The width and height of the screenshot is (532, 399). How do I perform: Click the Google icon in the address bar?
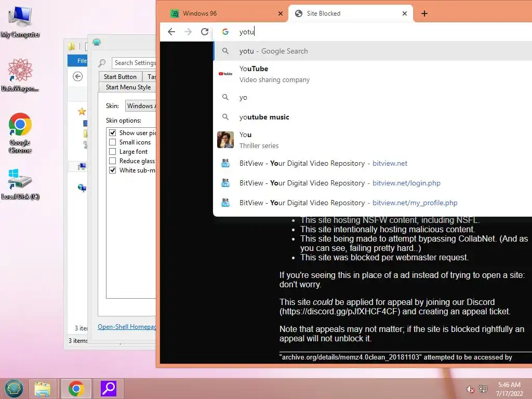click(x=225, y=32)
